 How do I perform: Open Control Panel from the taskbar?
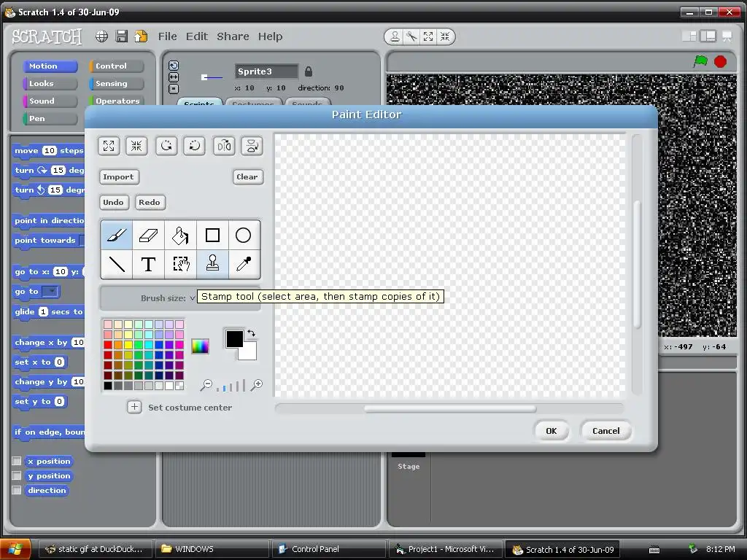[328, 549]
